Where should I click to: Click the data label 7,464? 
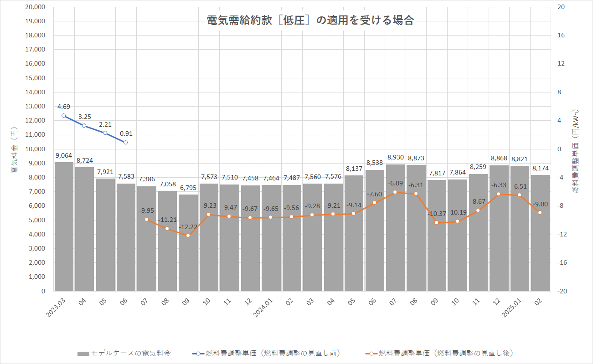[x=271, y=178]
